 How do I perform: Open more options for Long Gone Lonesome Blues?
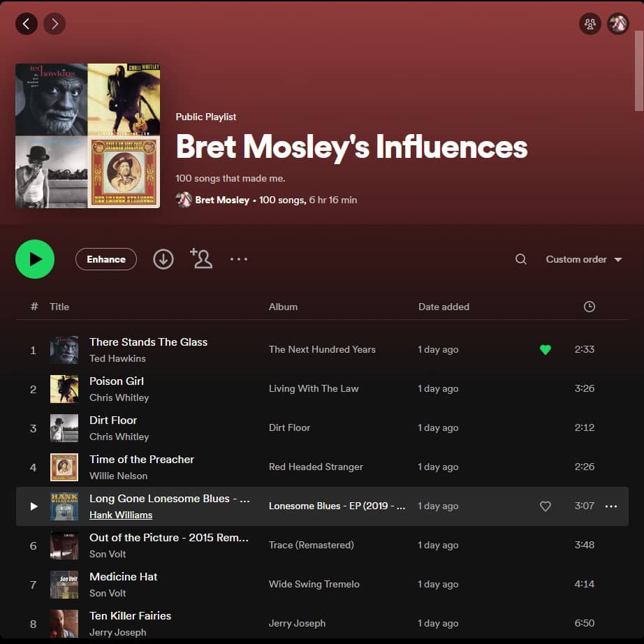[611, 506]
